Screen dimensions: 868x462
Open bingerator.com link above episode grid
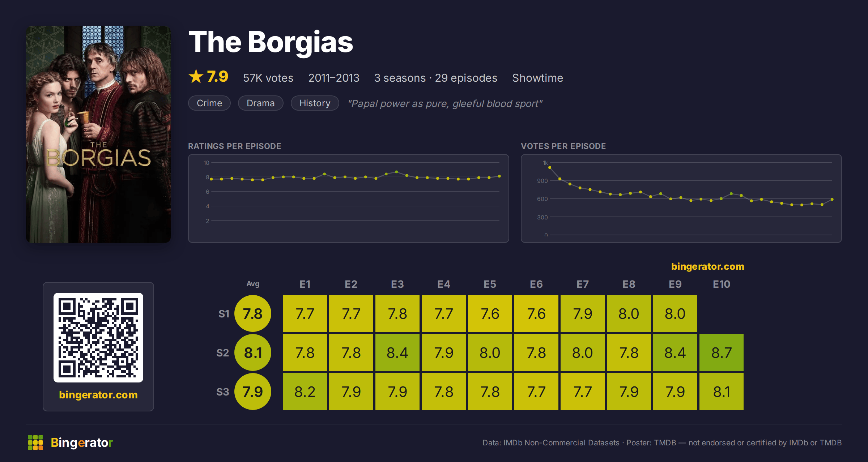click(x=707, y=266)
